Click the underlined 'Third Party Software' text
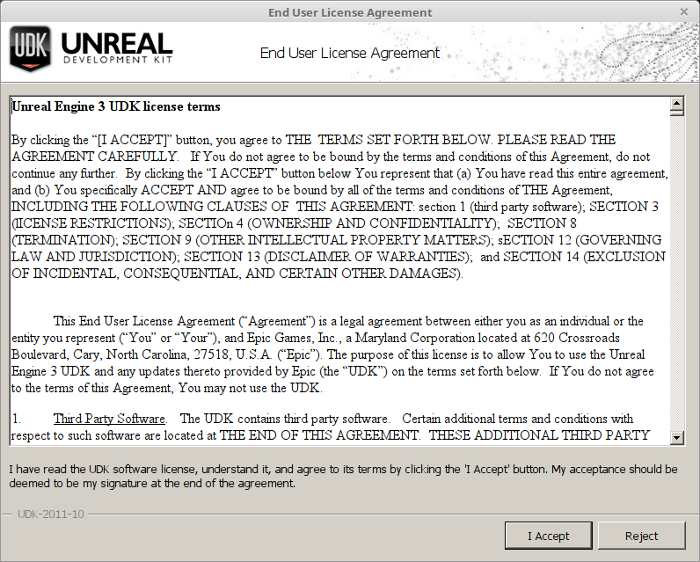The width and height of the screenshot is (700, 562). [109, 419]
